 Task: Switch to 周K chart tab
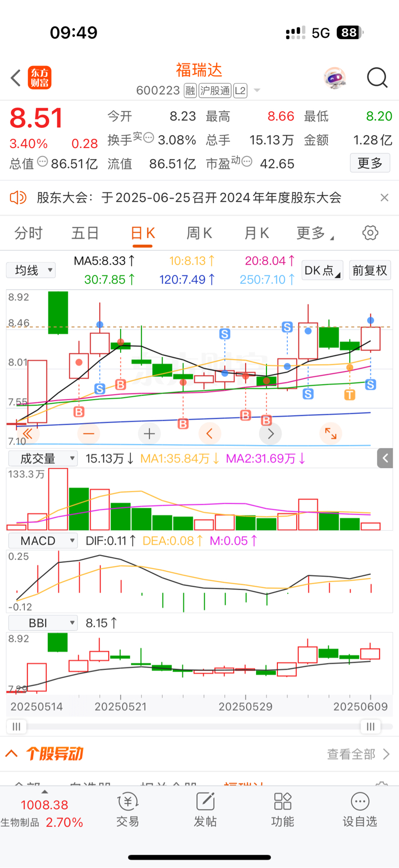coord(199,233)
